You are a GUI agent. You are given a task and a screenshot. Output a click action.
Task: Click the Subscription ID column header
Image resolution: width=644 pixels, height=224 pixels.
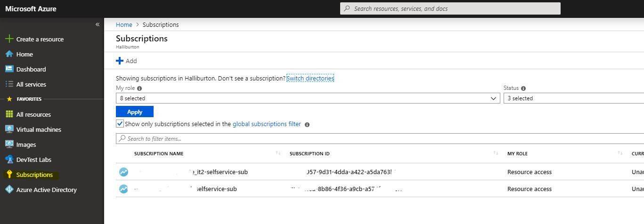(x=310, y=153)
